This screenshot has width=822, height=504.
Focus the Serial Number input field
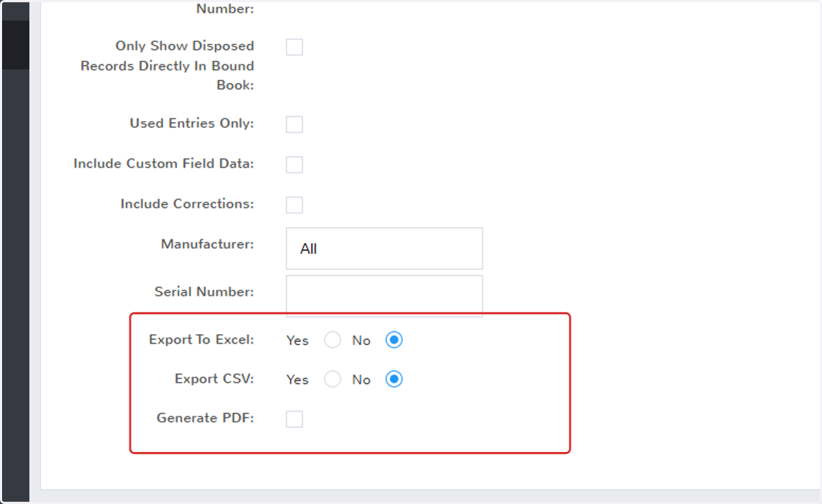[384, 296]
